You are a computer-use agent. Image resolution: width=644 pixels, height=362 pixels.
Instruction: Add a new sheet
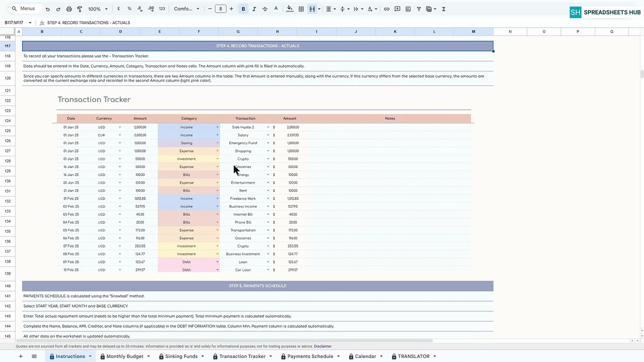[21, 356]
